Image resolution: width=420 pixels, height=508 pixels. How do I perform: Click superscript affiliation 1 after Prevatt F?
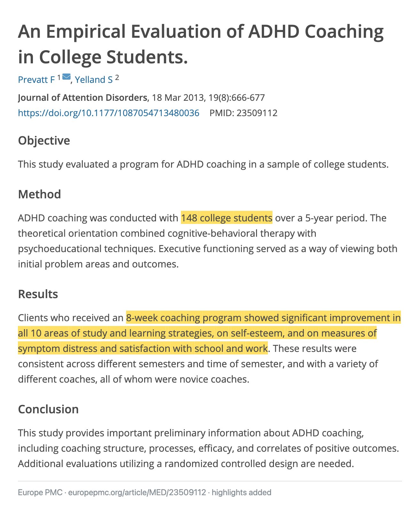[59, 77]
